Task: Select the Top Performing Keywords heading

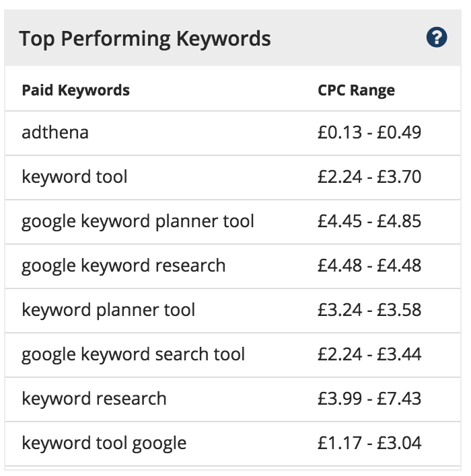Action: [145, 39]
